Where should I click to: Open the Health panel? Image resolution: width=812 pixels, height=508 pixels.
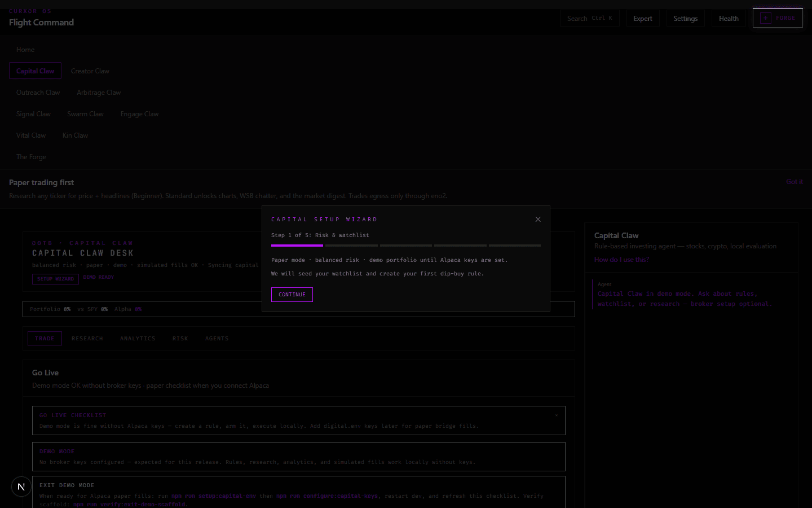click(x=729, y=19)
